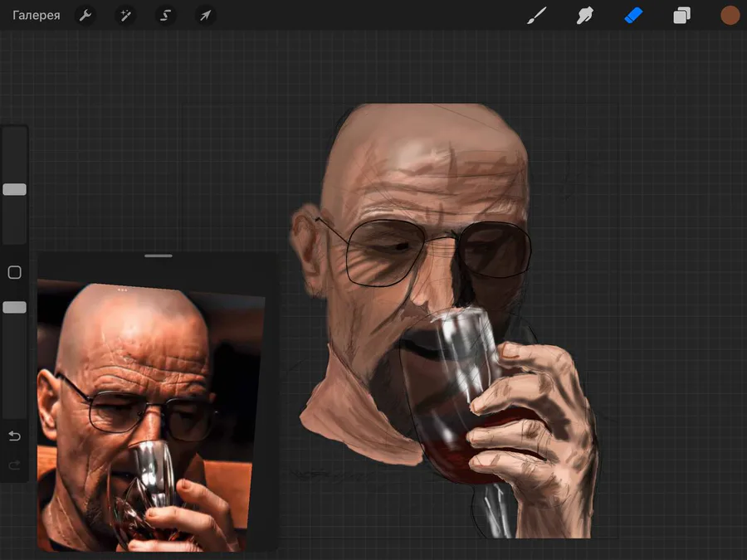The width and height of the screenshot is (747, 560).
Task: Open the Adjustments magic wand menu
Action: (x=125, y=15)
